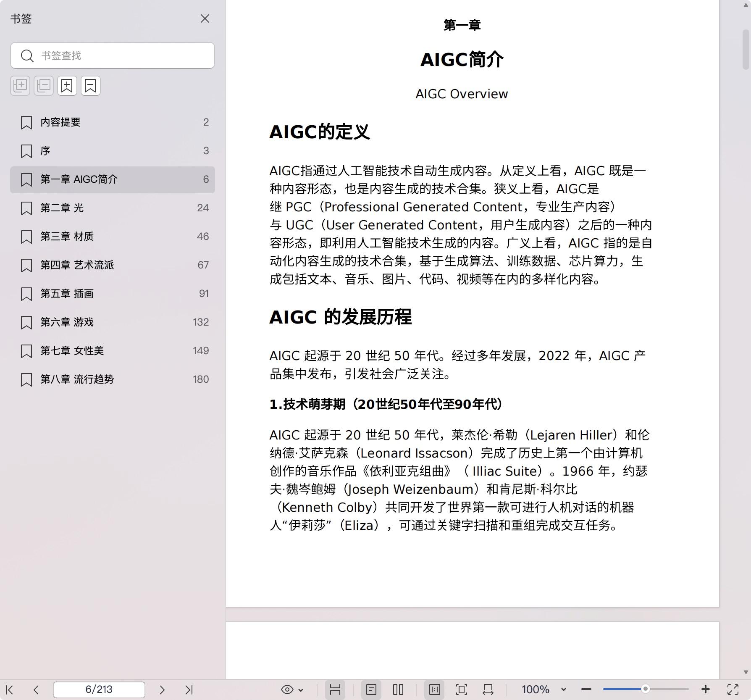Click bookmark icon beside 第三章 材质
This screenshot has height=700, width=751.
coord(26,237)
